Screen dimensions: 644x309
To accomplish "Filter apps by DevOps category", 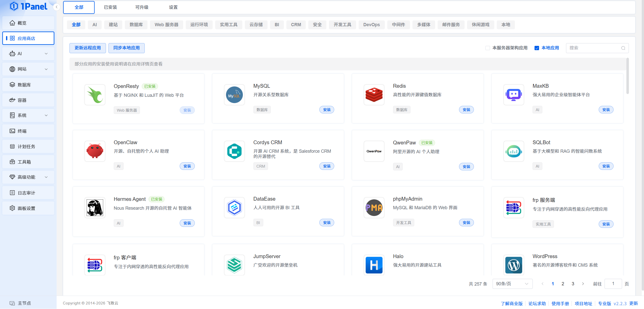I will 371,25.
